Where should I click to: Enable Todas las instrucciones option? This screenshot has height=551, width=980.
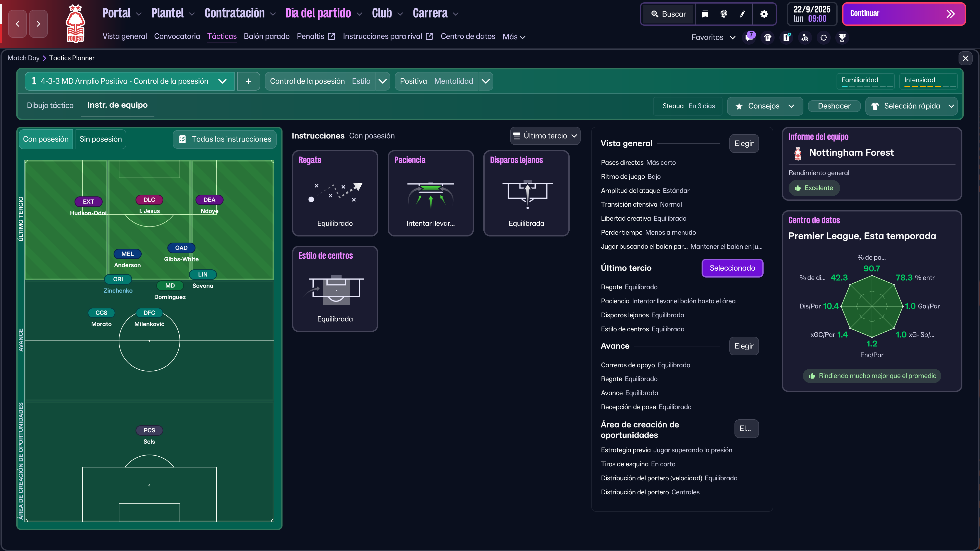click(225, 139)
